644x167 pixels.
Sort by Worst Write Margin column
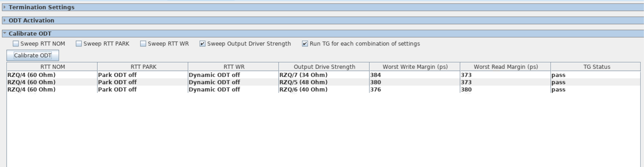point(415,67)
